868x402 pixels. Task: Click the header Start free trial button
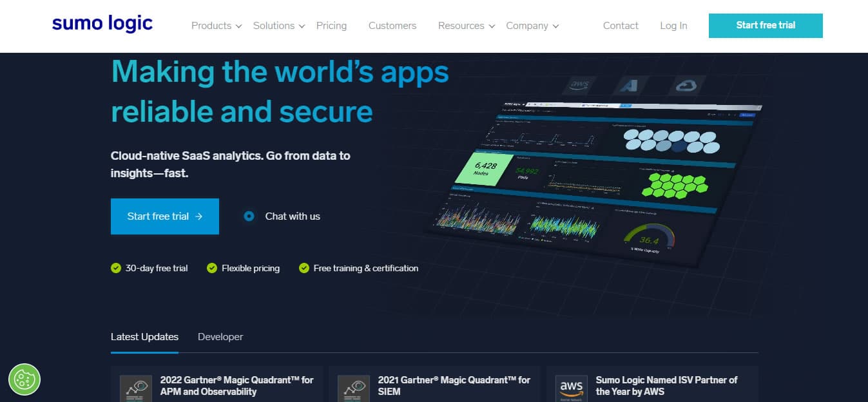pyautogui.click(x=766, y=26)
